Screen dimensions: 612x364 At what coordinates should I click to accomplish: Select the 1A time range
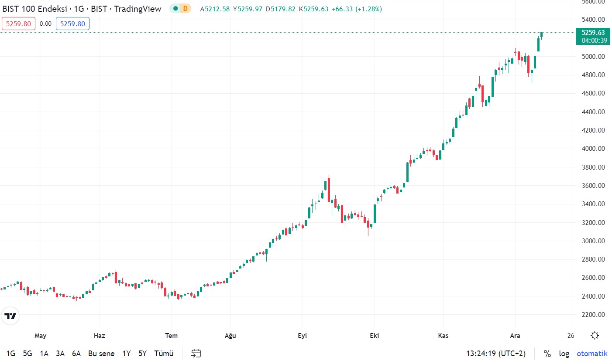tap(44, 354)
